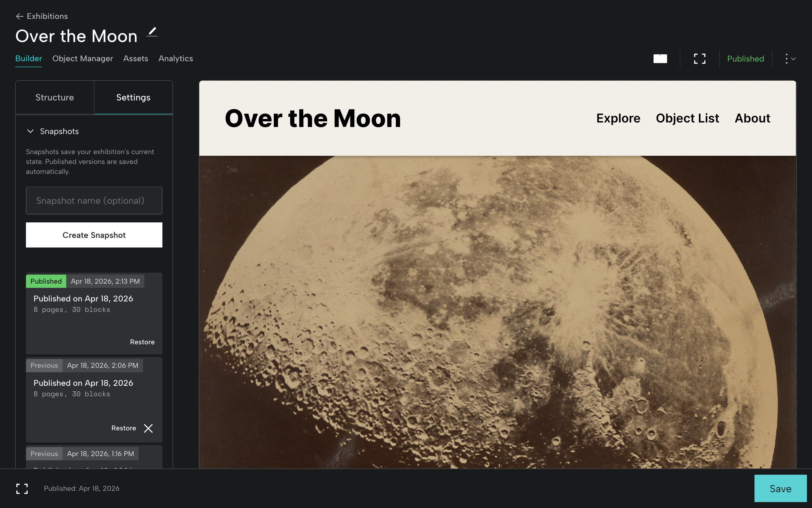The height and width of the screenshot is (508, 812).
Task: Go to the Assets tab
Action: pyautogui.click(x=136, y=58)
